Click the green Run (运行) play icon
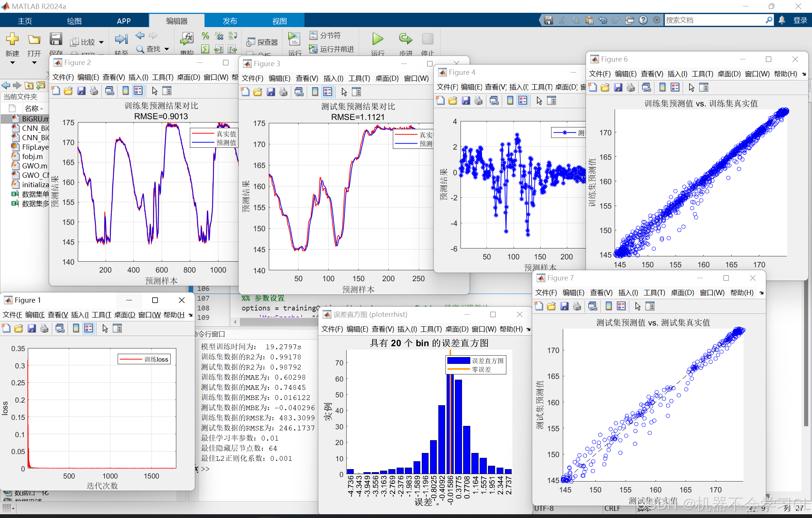 coord(377,39)
